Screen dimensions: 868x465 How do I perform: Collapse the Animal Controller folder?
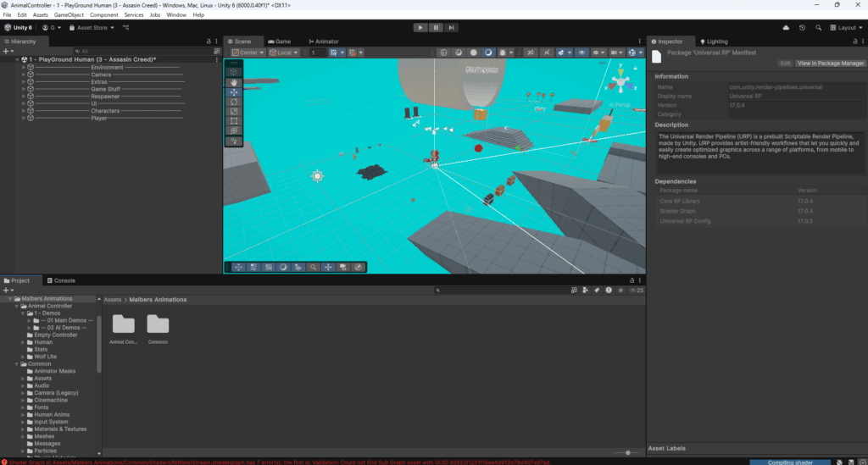(17, 306)
